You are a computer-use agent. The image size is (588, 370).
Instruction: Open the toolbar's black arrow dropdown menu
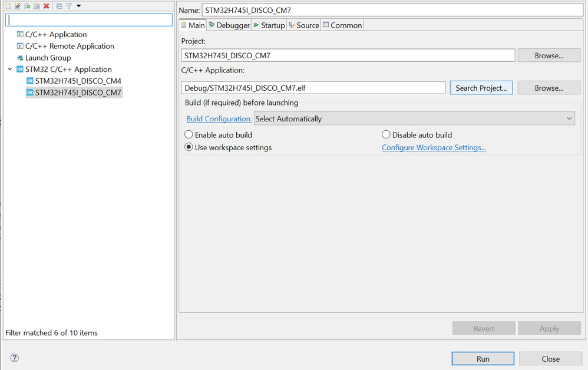tap(79, 6)
